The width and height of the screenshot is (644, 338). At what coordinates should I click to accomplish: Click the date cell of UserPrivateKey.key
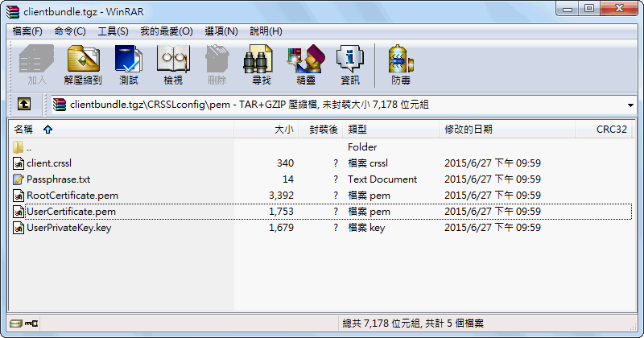point(493,228)
